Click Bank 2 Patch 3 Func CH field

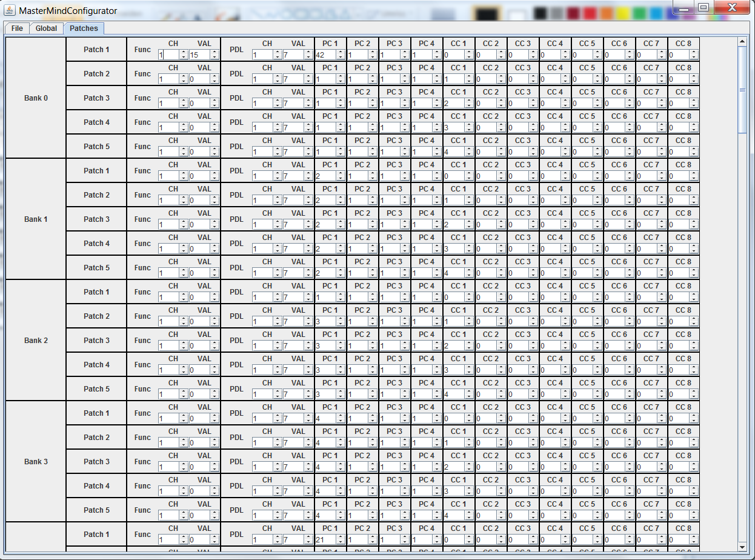(x=169, y=345)
